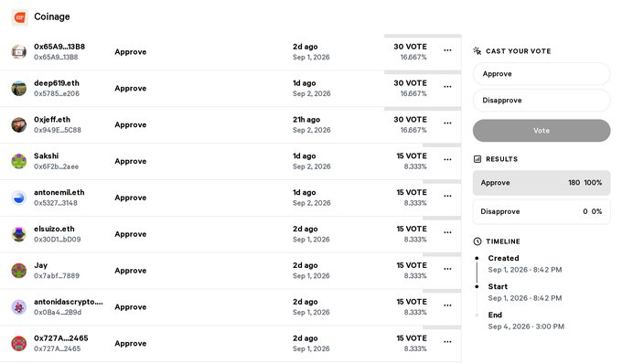Image resolution: width=622 pixels, height=364 pixels.
Task: Open elsuizo.eth avatar image
Action: 18,234
